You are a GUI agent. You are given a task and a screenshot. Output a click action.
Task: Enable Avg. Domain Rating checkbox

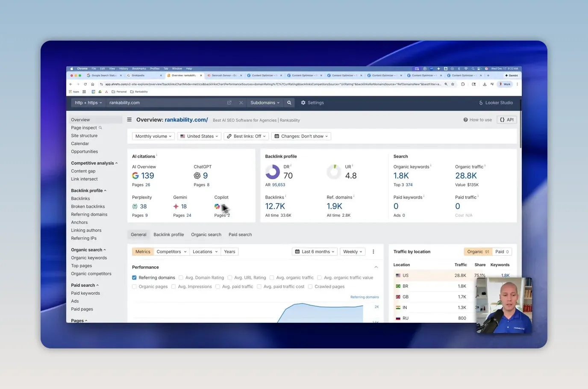coord(181,278)
